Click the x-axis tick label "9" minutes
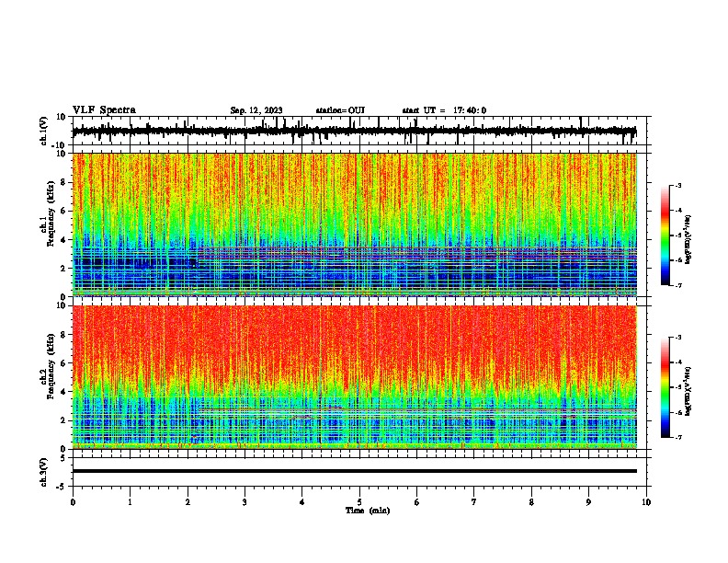The height and width of the screenshot is (563, 728). click(x=588, y=502)
